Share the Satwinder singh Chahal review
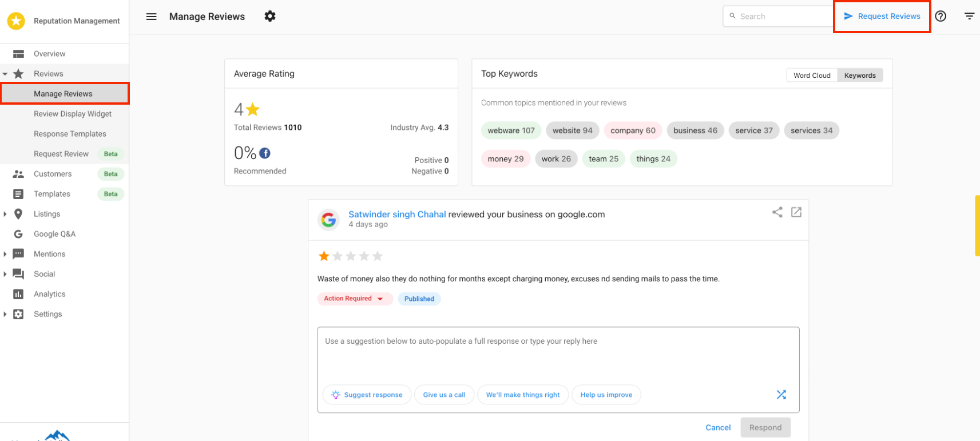Viewport: 980px width, 441px height. point(777,212)
